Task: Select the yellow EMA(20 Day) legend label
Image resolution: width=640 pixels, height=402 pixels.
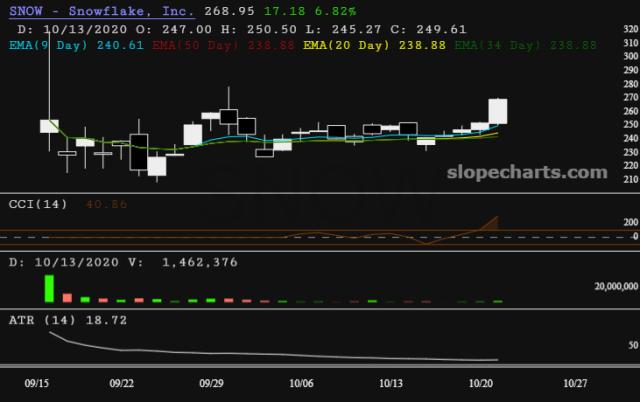Action: 348,45
